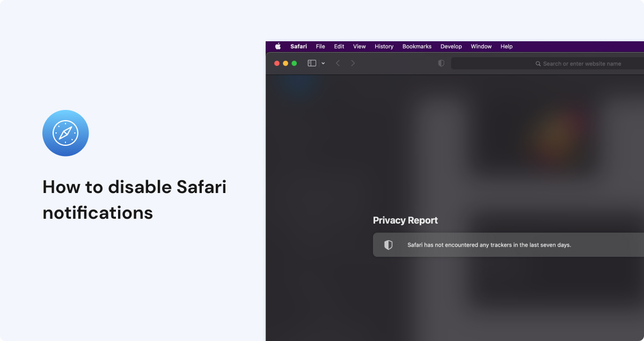
Task: Open the Help menu
Action: pos(507,47)
